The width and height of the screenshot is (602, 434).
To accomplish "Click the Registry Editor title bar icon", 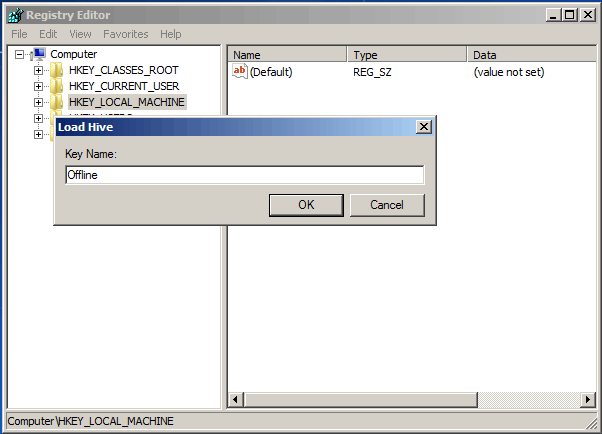I will [16, 15].
